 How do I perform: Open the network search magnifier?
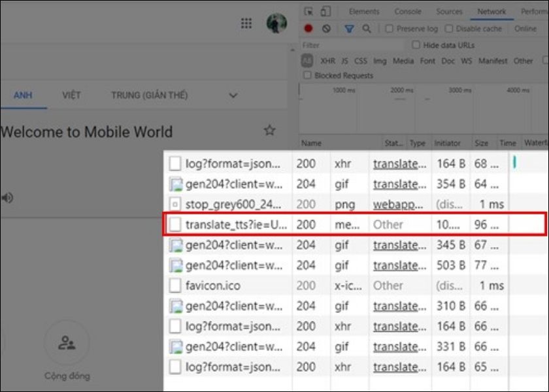(367, 29)
